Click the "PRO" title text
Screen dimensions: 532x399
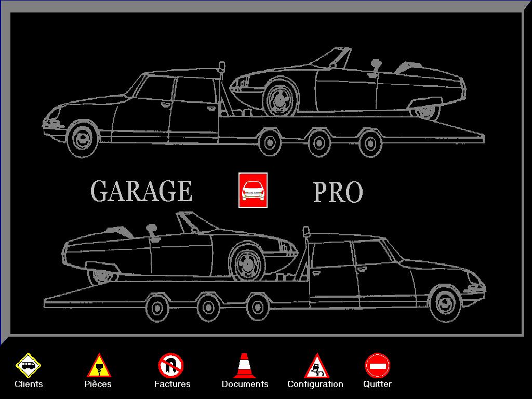coord(338,192)
